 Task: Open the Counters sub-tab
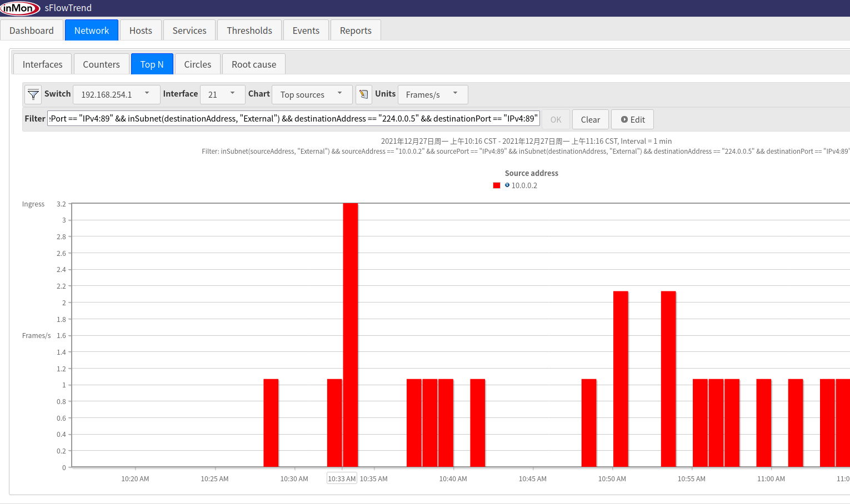pyautogui.click(x=101, y=64)
